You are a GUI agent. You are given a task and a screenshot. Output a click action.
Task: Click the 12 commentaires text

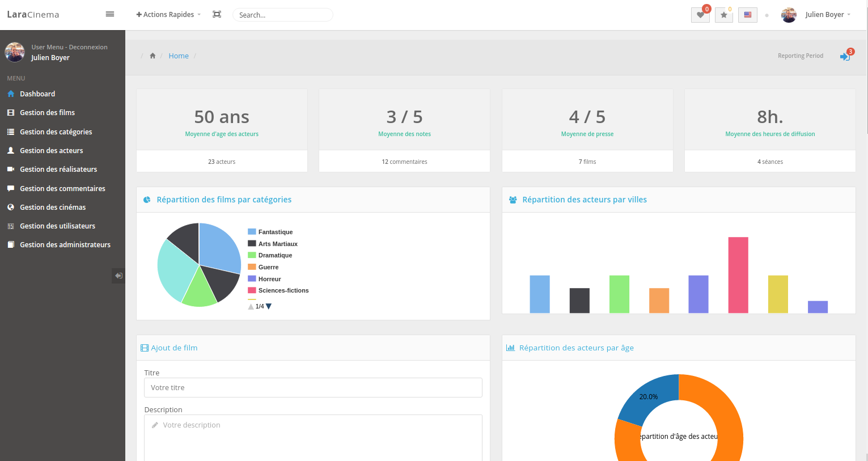click(x=405, y=162)
